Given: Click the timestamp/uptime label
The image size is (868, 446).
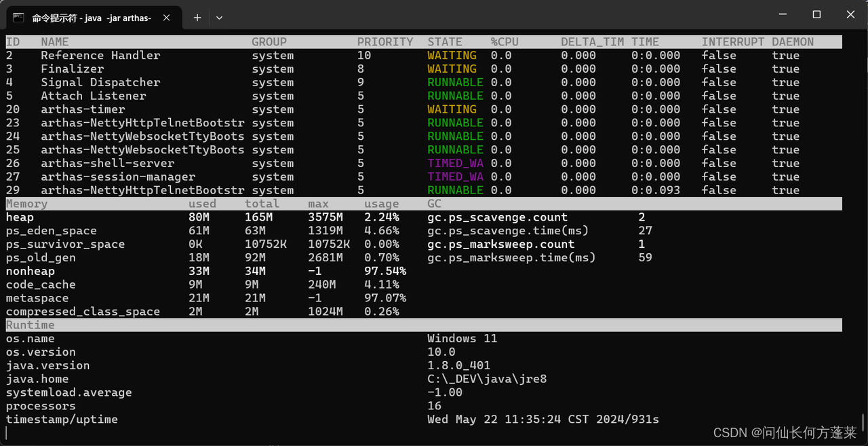Looking at the screenshot, I should click(x=62, y=420).
